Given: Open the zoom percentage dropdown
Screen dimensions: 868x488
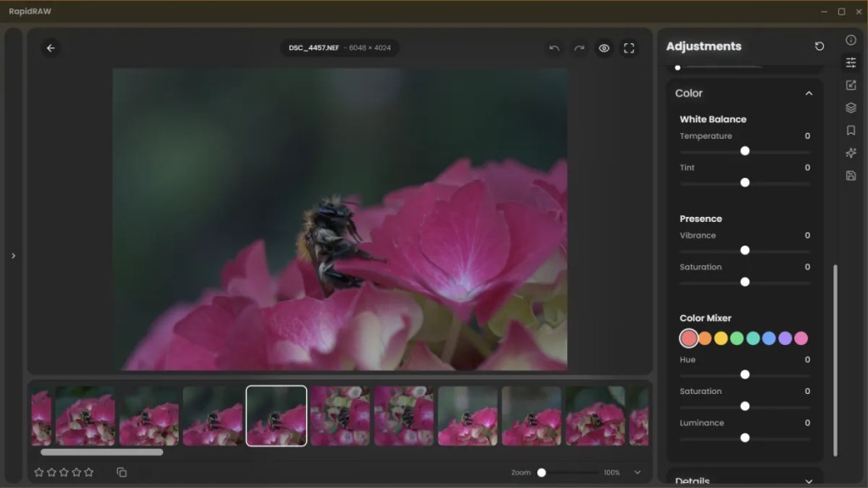Looking at the screenshot, I should pyautogui.click(x=637, y=472).
